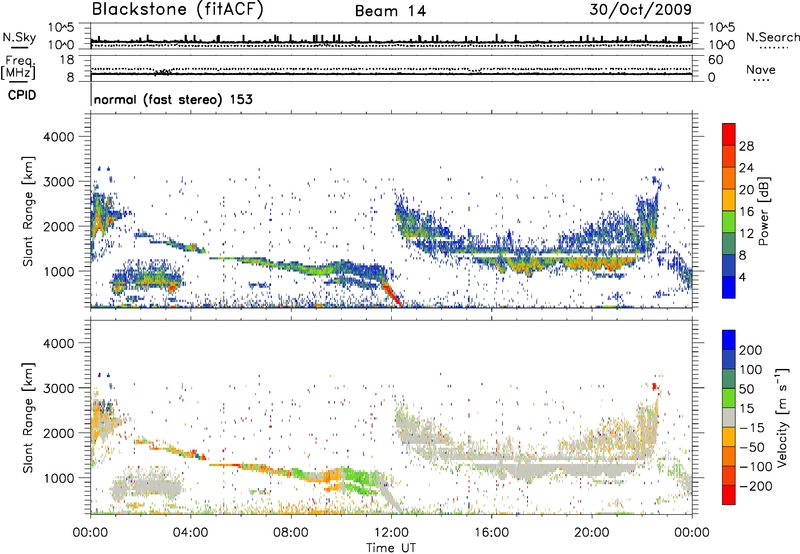Image resolution: width=800 pixels, height=554 pixels.
Task: Click the "200" Velocity colorbar tick
Action: pyautogui.click(x=751, y=350)
